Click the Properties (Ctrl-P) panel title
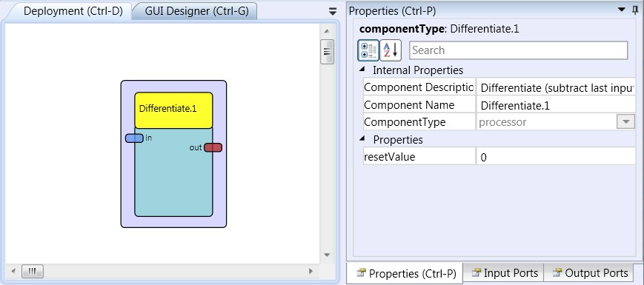Viewport: 644px width, 285px height. click(392, 11)
